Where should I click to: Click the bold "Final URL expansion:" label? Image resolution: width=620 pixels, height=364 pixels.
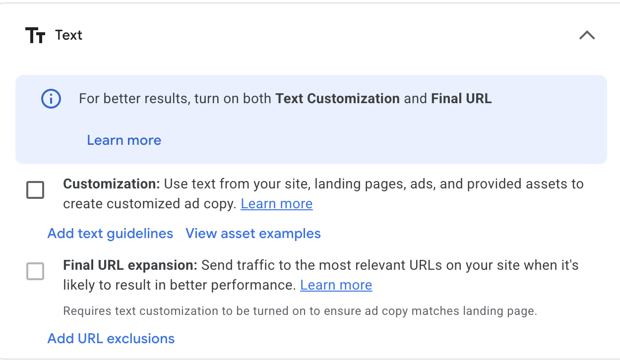[x=130, y=265]
